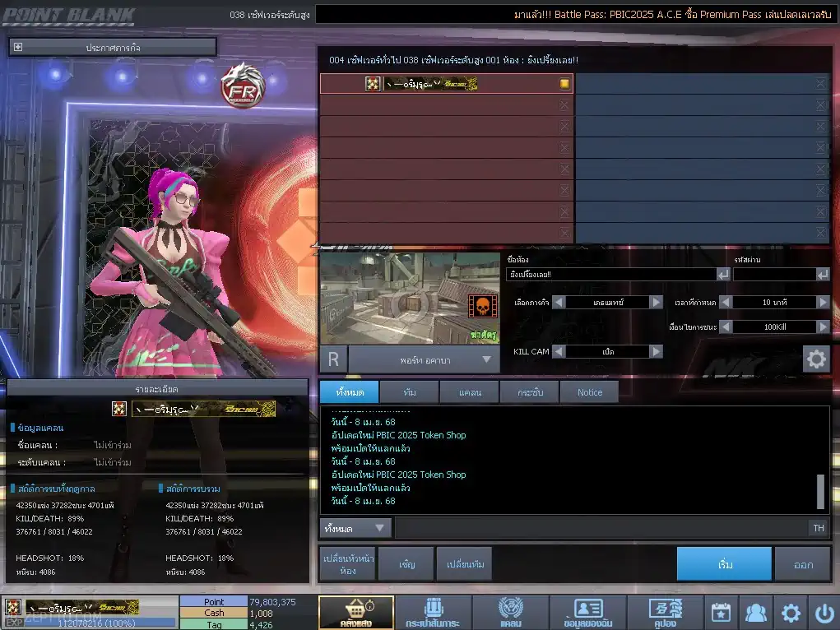Click the room name input field
The width and height of the screenshot is (840, 630).
pyautogui.click(x=611, y=274)
